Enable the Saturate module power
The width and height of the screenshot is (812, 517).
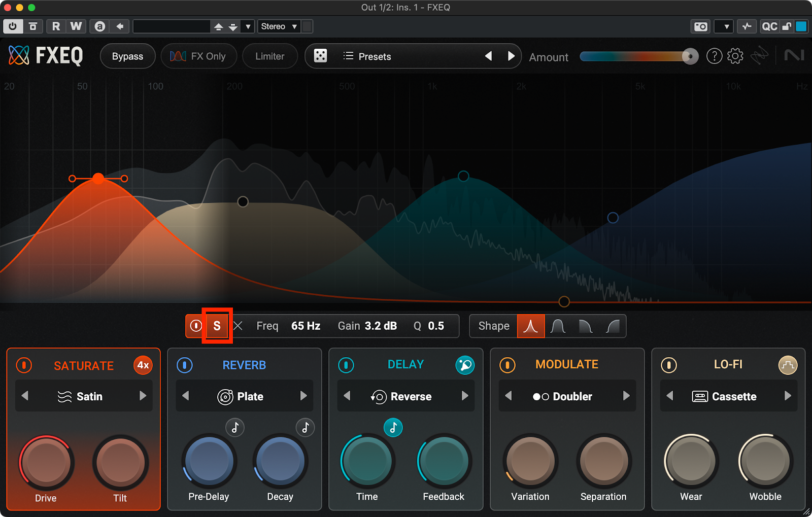[x=24, y=365]
